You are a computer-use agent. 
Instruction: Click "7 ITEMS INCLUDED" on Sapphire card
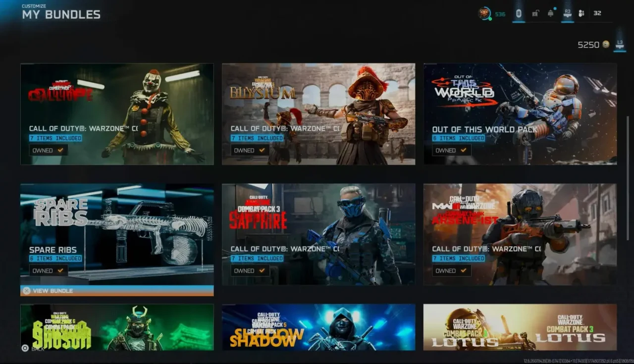[x=257, y=259]
